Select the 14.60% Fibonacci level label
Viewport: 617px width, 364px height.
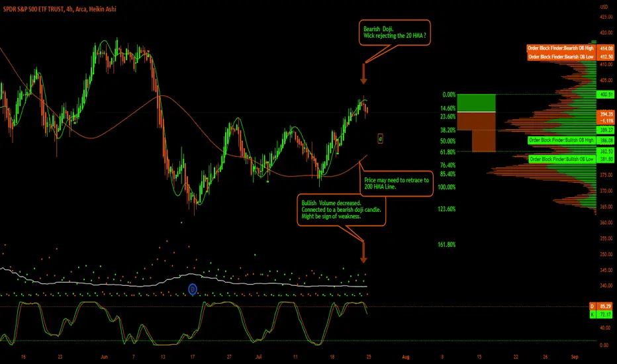(x=448, y=109)
